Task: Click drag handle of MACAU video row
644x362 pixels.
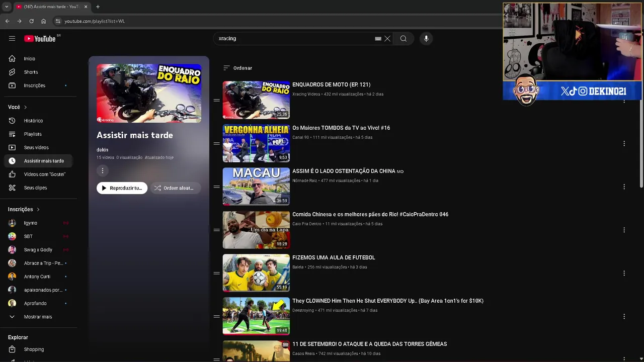Action: [x=216, y=187]
